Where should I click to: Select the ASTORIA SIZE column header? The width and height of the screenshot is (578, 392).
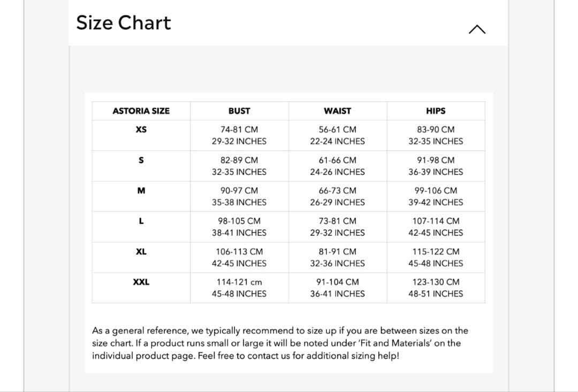[141, 111]
